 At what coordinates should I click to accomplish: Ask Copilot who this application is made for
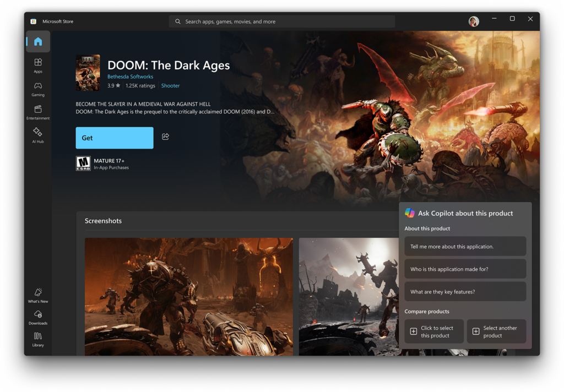click(465, 269)
